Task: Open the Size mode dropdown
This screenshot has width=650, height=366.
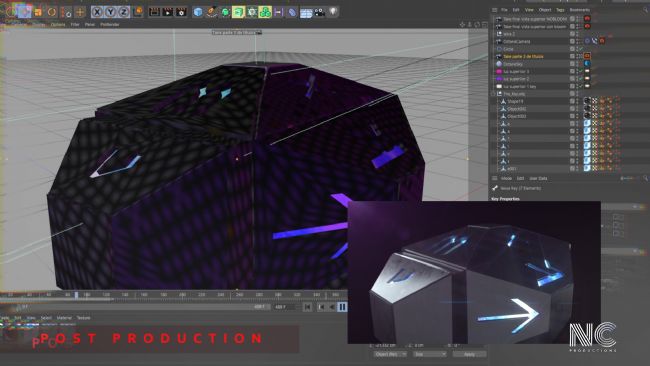Action: tap(429, 354)
